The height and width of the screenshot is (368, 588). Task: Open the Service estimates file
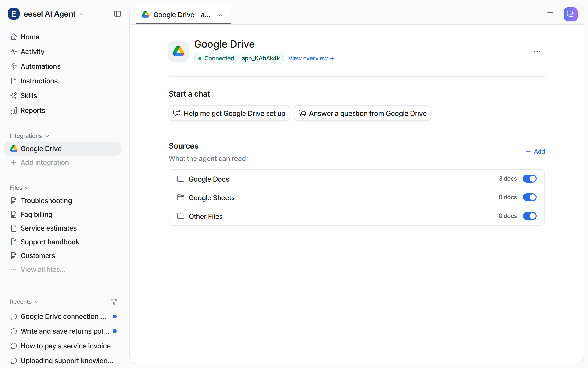tap(62, 228)
